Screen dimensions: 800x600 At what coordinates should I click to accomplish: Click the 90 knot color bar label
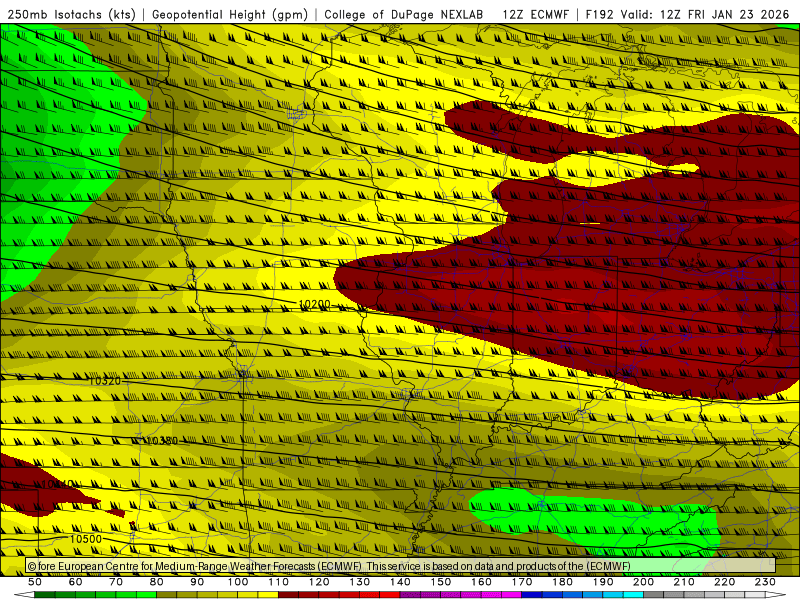[197, 582]
